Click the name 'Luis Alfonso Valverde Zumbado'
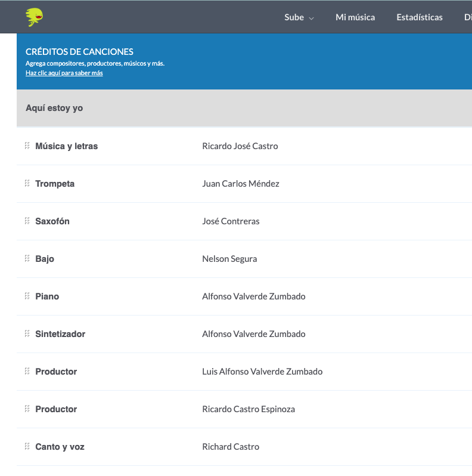 [x=262, y=372]
